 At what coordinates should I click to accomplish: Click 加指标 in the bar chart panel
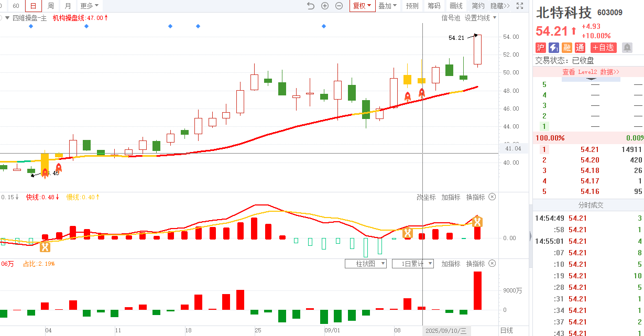[x=451, y=264]
